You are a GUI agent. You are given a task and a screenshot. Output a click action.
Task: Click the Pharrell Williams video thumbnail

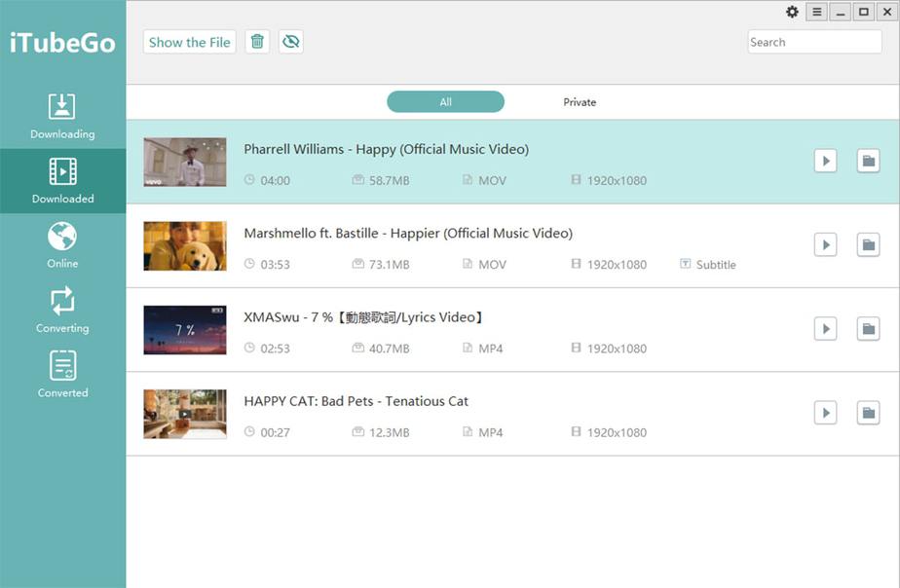pos(185,162)
